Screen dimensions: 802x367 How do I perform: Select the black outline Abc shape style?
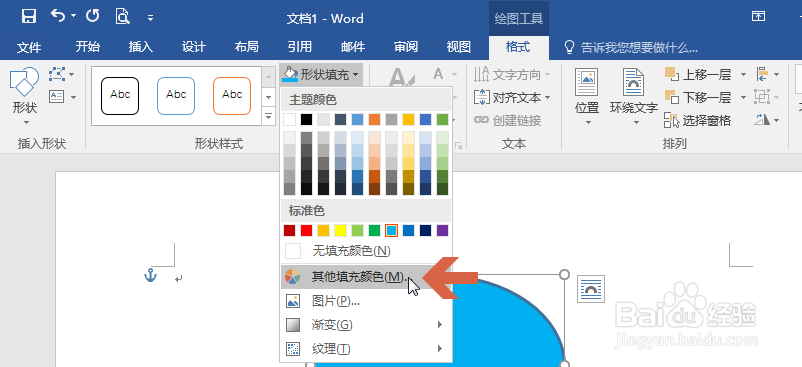120,96
